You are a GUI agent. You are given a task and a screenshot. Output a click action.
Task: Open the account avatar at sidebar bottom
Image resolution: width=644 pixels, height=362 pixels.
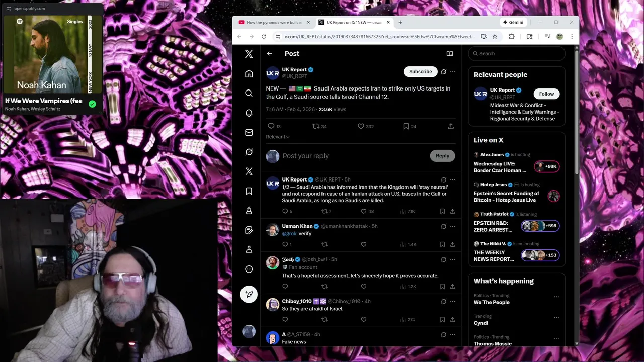(x=249, y=331)
